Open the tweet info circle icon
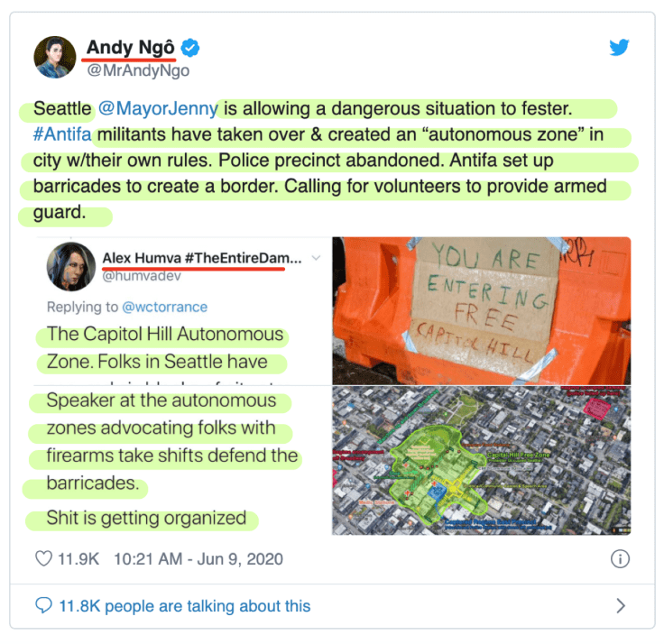Viewport: 664px width, 644px height. pyautogui.click(x=620, y=558)
